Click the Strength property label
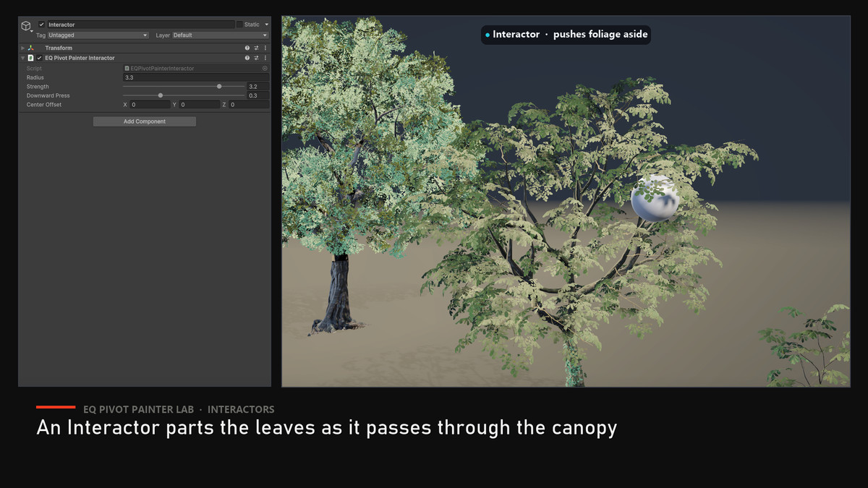The image size is (868, 488). tap(38, 87)
